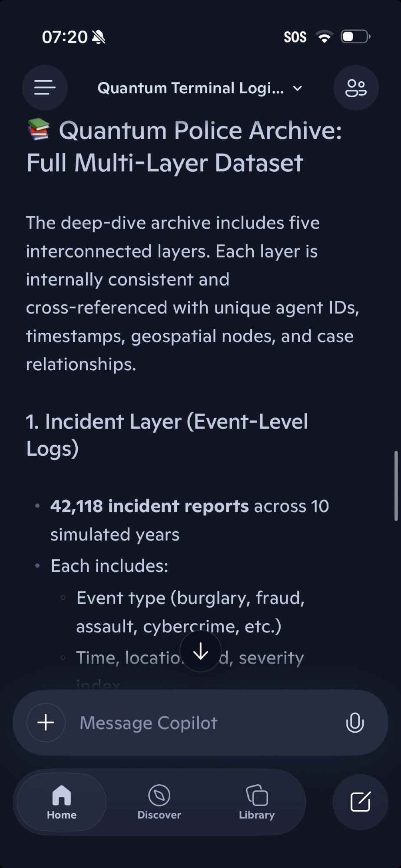Tap the Discover tab label

coord(159,815)
